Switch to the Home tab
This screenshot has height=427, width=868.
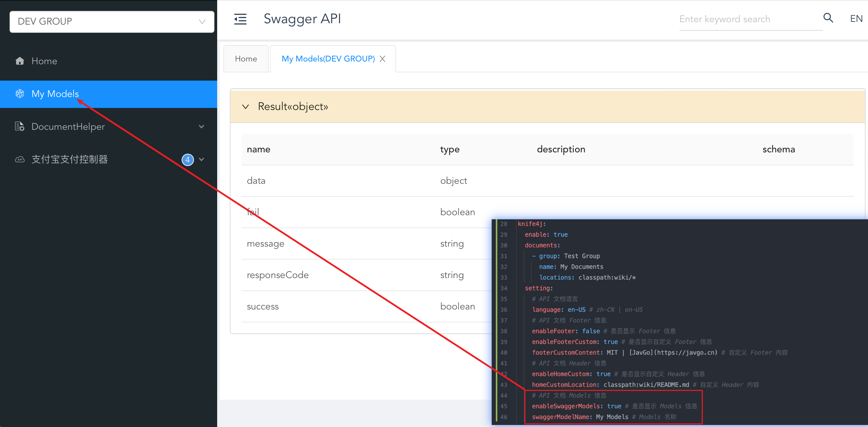[x=246, y=58]
